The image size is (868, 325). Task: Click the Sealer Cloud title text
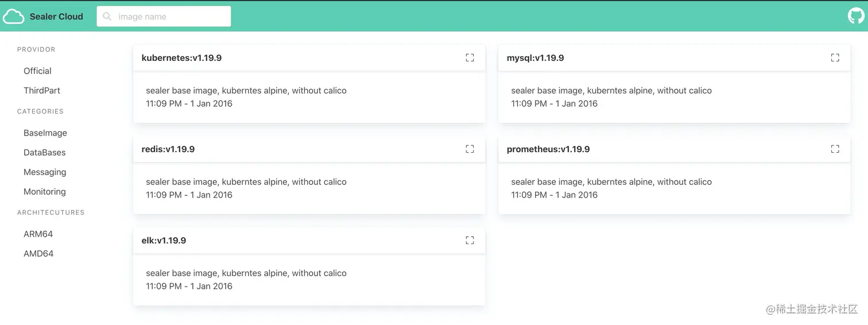(x=56, y=17)
